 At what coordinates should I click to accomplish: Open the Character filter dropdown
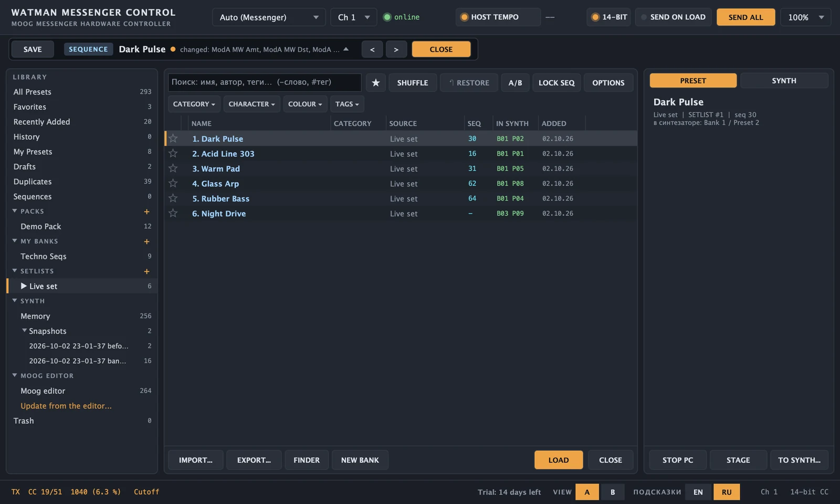[251, 104]
